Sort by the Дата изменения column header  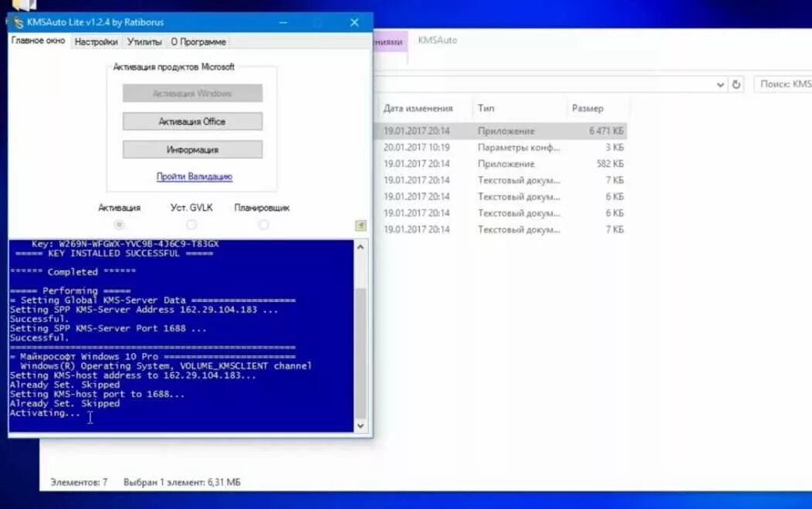(x=418, y=108)
